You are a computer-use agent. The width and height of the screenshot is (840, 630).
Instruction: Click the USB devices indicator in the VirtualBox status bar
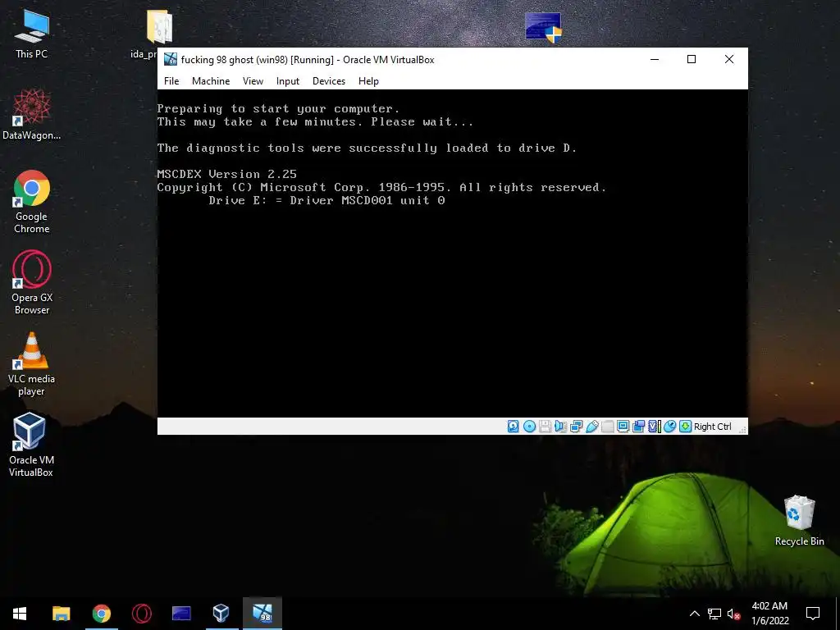(592, 427)
